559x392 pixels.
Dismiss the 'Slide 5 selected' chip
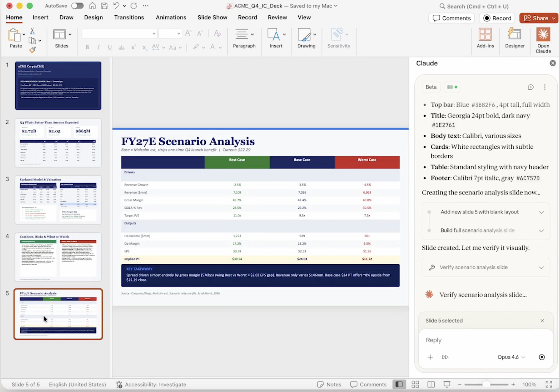pos(542,321)
